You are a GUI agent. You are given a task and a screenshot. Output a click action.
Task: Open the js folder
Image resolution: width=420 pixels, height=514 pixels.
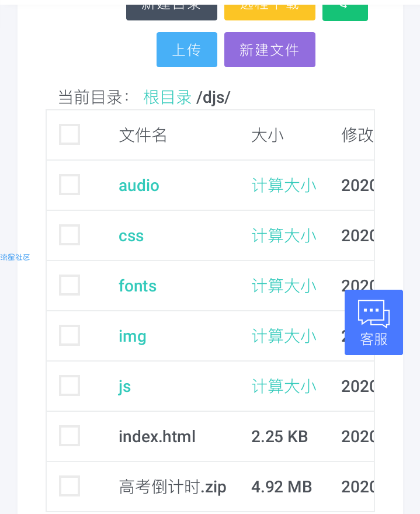(x=124, y=387)
